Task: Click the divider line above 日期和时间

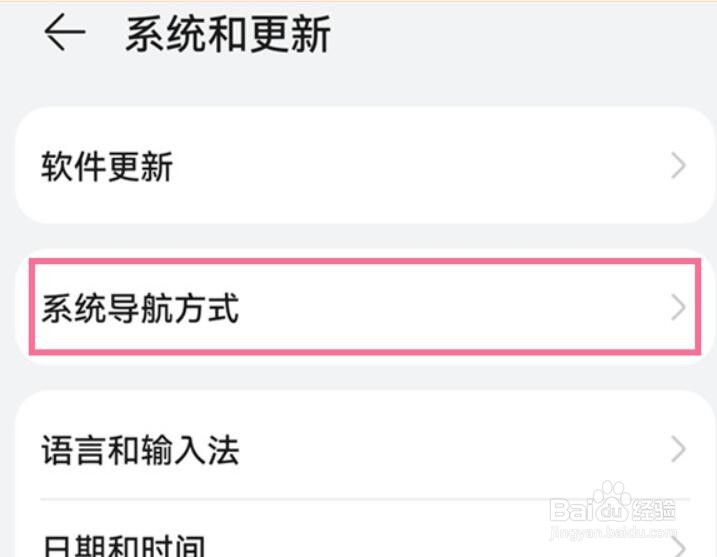Action: point(365,500)
